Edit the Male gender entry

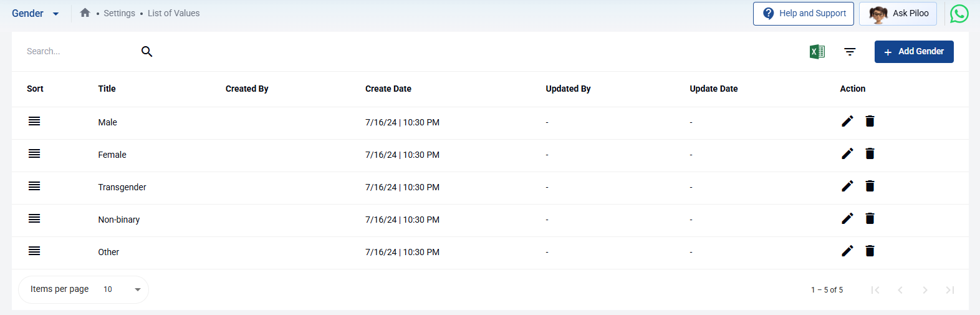(x=847, y=121)
